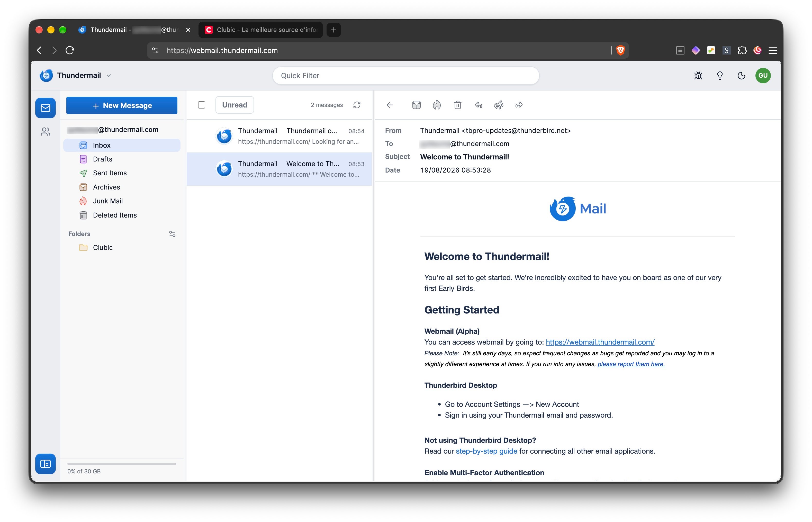Click the webmail.thundermail.com link in email
The height and width of the screenshot is (522, 812).
pyautogui.click(x=600, y=342)
